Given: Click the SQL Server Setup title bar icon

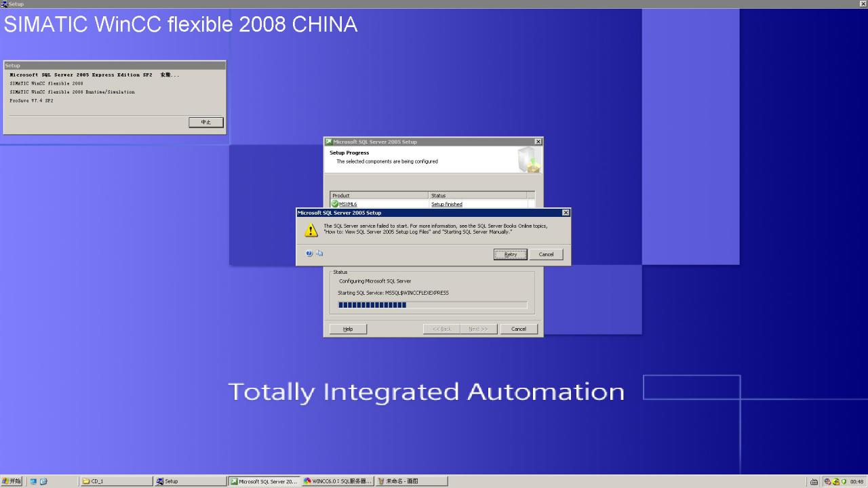Looking at the screenshot, I should point(329,142).
